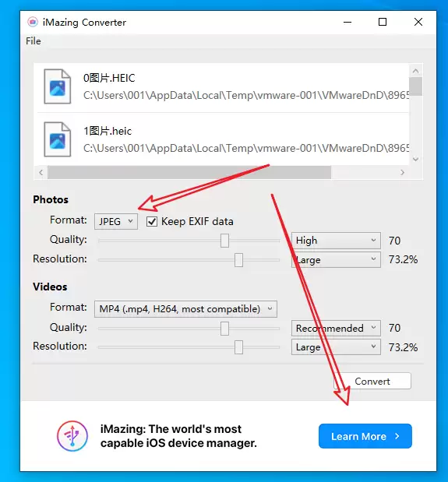The image size is (448, 482).
Task: Click the iMazing Converter title bar logo
Action: 33,22
